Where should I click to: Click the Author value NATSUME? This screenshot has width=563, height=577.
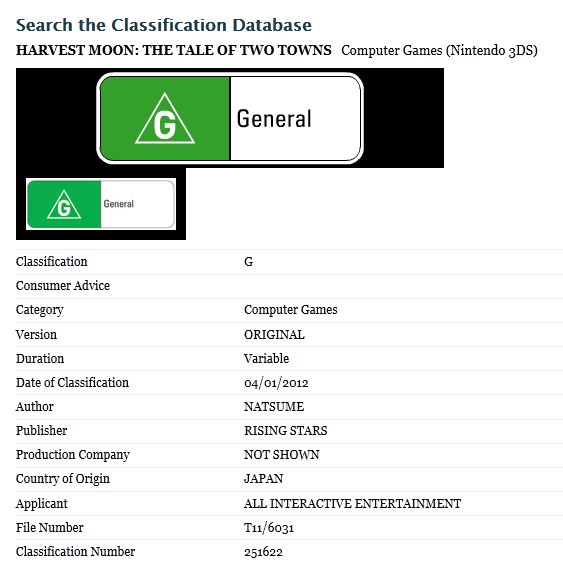(274, 407)
